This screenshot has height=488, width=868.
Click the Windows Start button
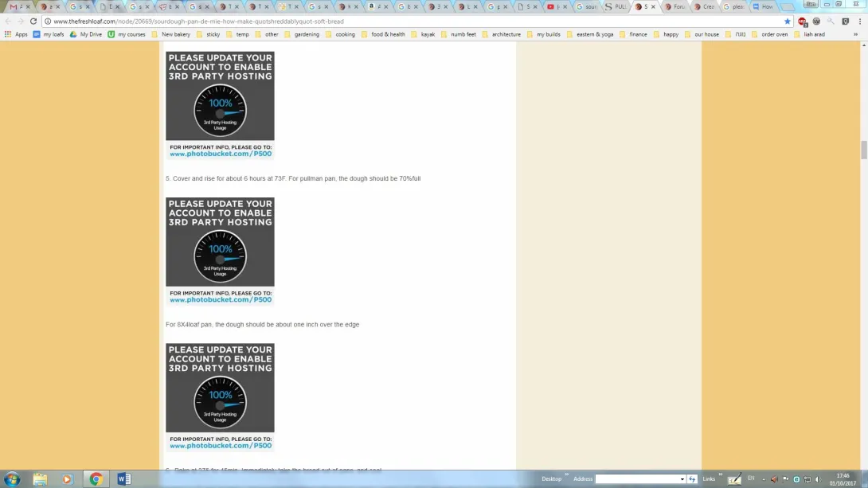(12, 479)
